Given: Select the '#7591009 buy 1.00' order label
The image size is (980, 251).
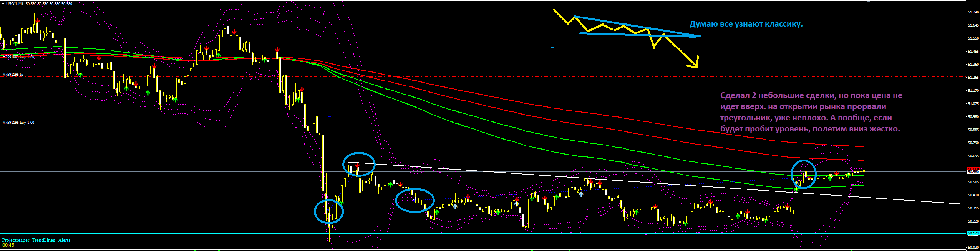Looking at the screenshot, I should pyautogui.click(x=18, y=57).
